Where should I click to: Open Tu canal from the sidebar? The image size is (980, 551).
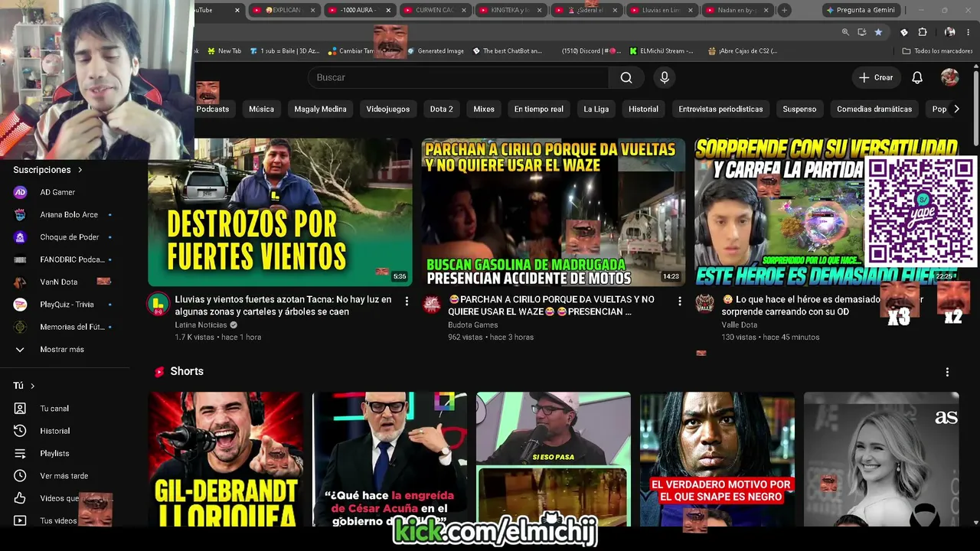(54, 409)
